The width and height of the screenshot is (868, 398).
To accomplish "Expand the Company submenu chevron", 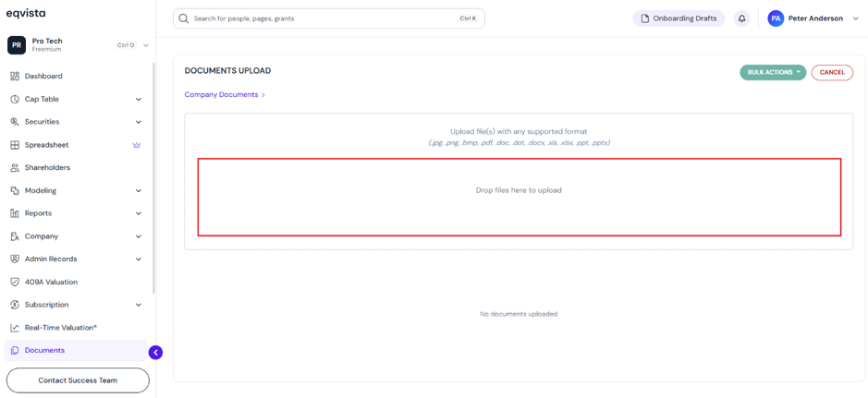I will (x=139, y=236).
